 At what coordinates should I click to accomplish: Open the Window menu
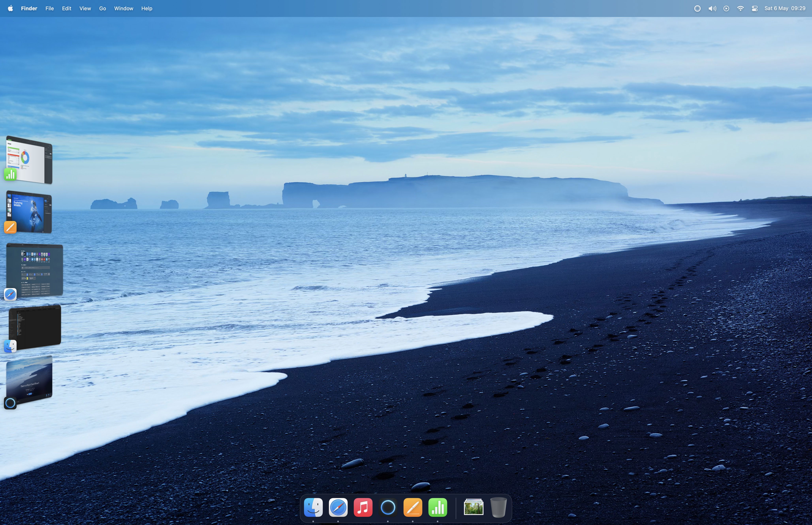coord(123,8)
